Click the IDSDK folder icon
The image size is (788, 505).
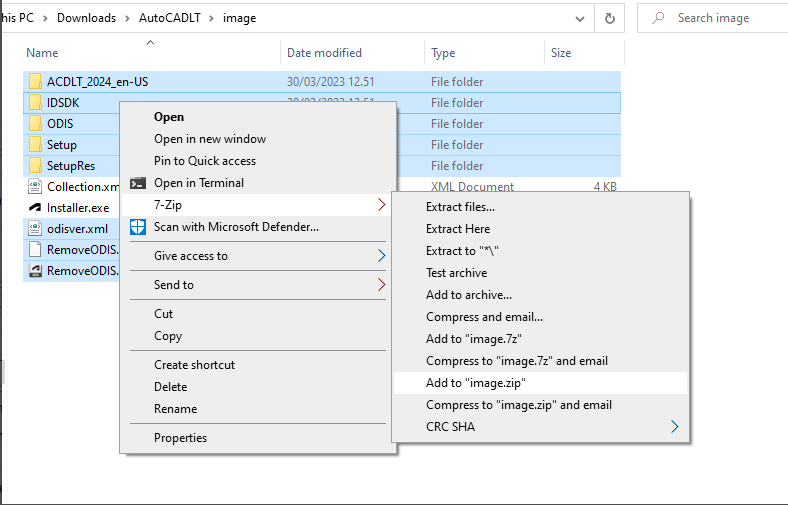(x=35, y=103)
